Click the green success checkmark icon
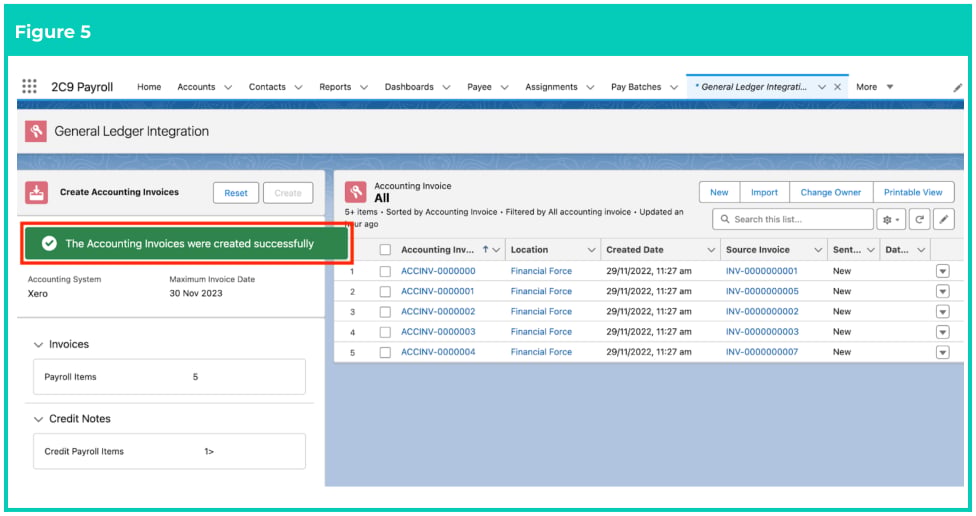Image resolution: width=976 pixels, height=516 pixels. (49, 243)
